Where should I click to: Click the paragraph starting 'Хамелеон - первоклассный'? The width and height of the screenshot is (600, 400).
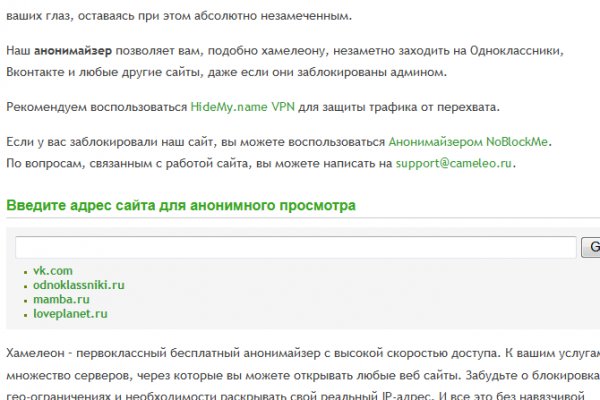(x=300, y=374)
